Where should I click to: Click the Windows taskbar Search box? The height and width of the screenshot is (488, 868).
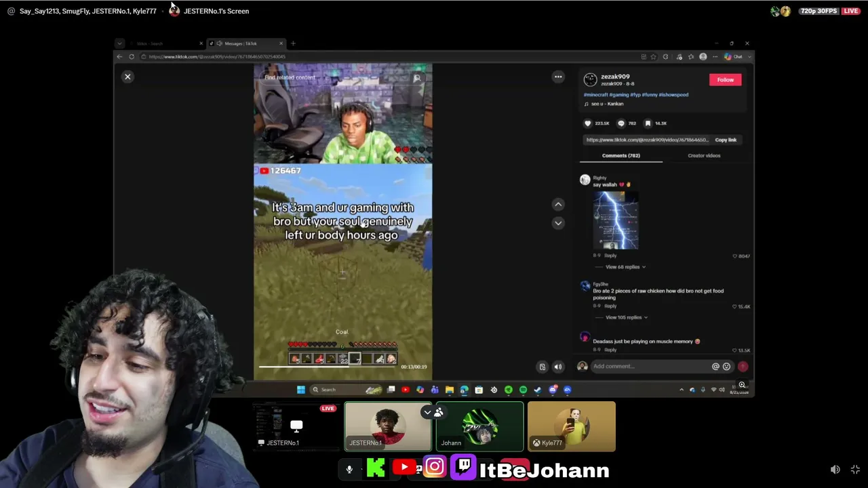click(x=347, y=390)
